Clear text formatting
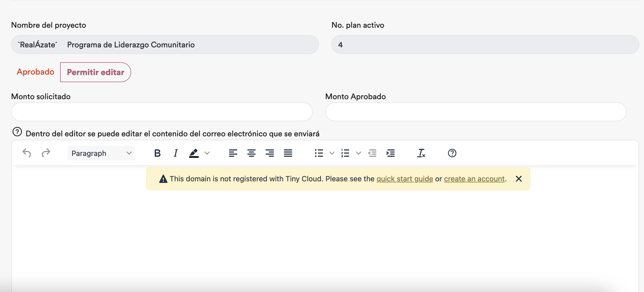This screenshot has height=292, width=644. (421, 153)
